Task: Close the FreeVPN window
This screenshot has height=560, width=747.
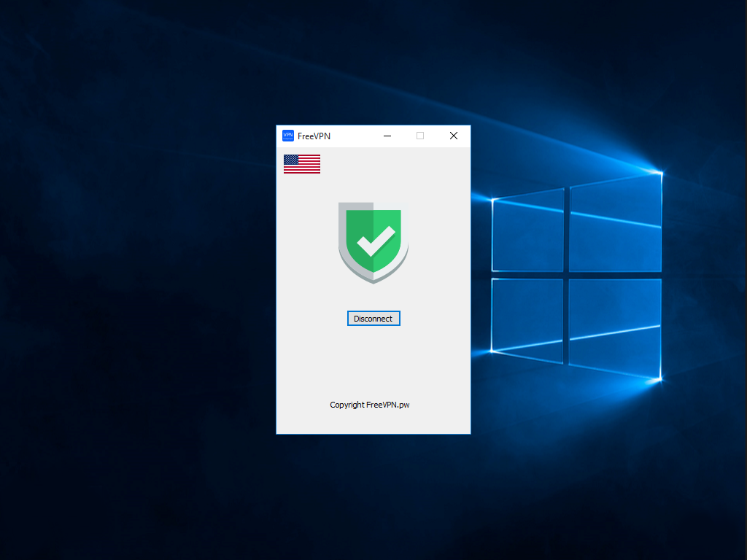Action: tap(454, 136)
